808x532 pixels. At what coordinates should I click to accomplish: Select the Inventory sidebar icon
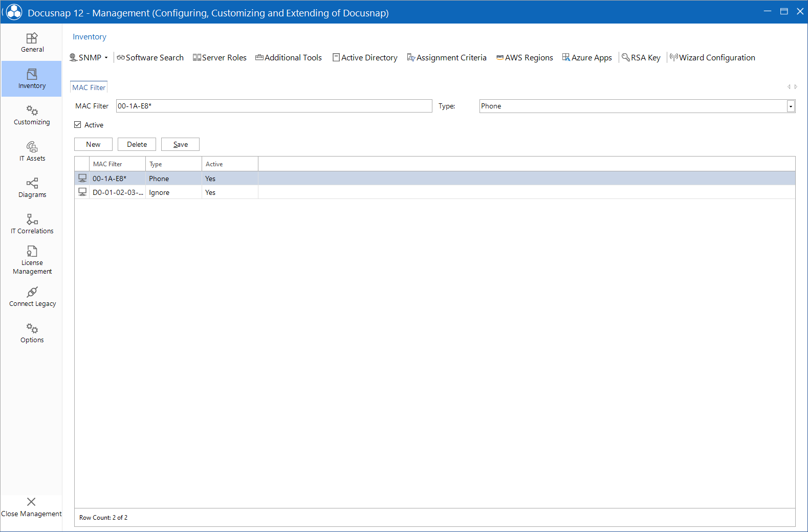click(x=32, y=74)
